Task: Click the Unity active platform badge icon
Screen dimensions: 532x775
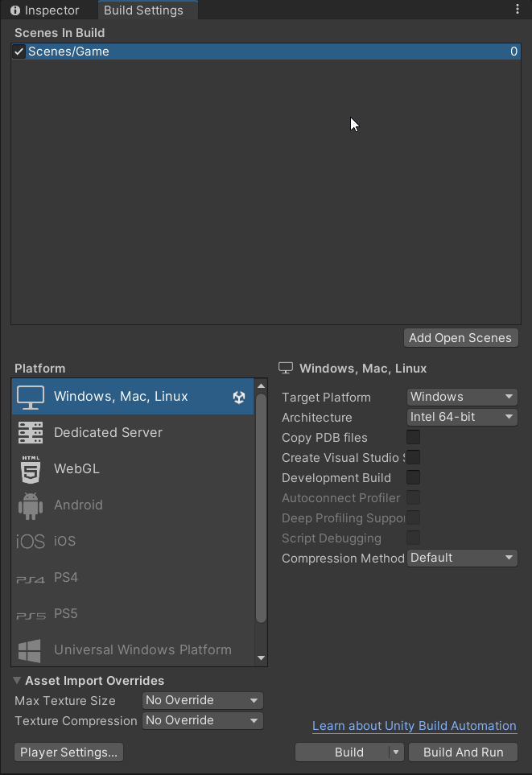Action: coord(239,397)
